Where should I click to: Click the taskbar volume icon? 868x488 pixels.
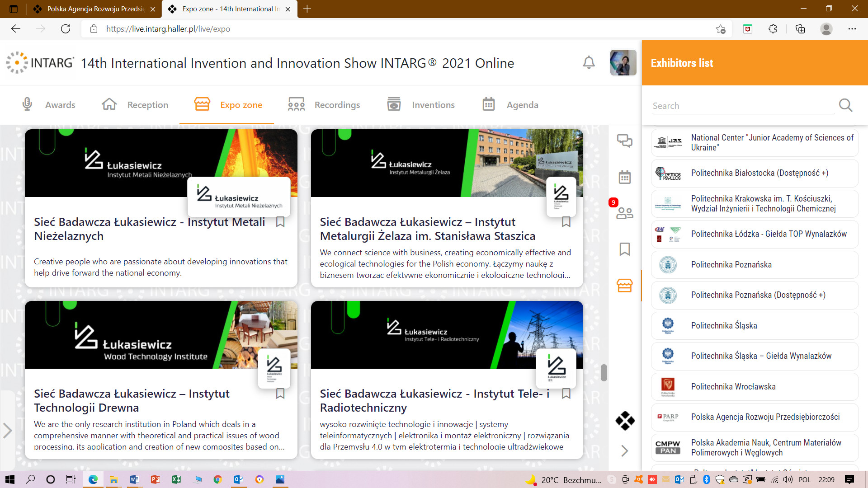pyautogui.click(x=788, y=479)
